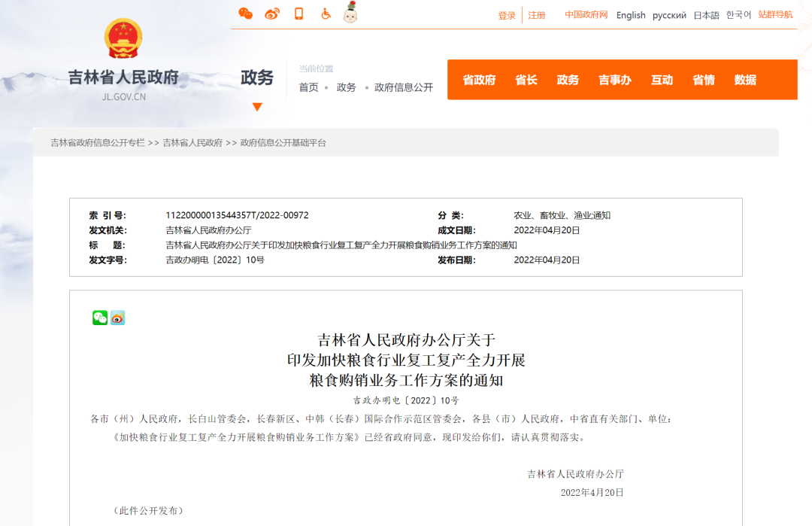Open the 省政府 menu item

click(479, 80)
